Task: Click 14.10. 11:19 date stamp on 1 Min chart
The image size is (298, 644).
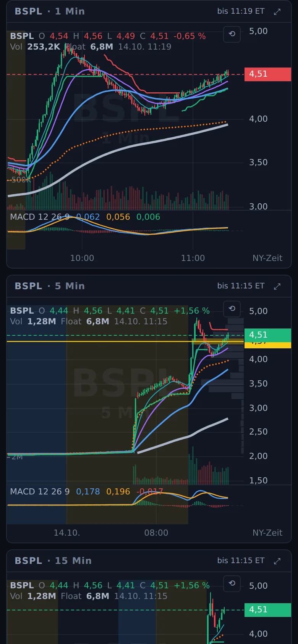Action: 145,47
